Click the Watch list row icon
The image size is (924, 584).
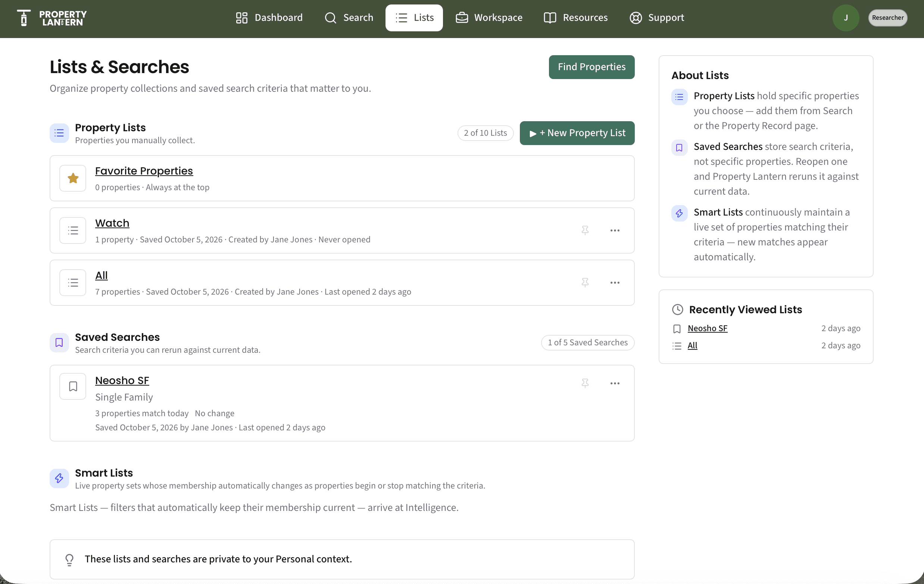tap(73, 230)
